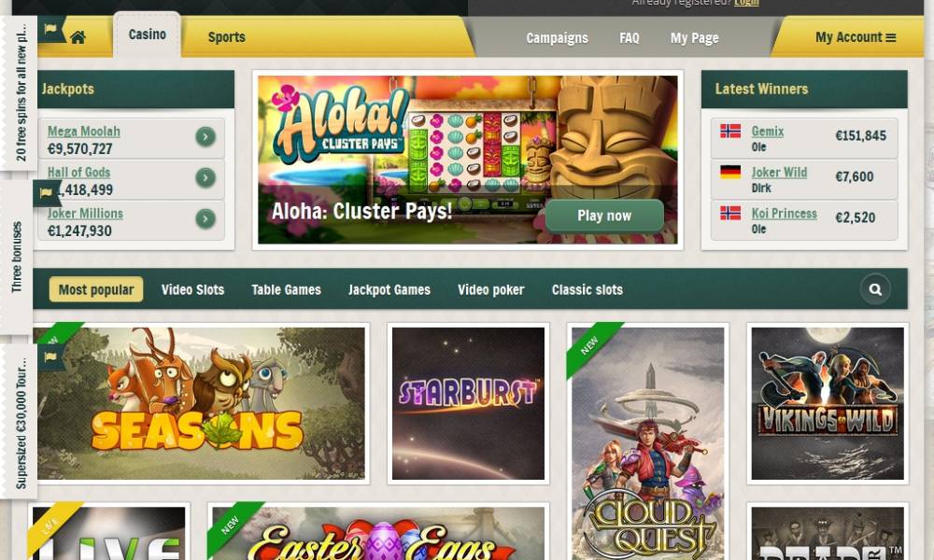934x560 pixels.
Task: Expand the Three bonuses side tab
Action: 17,257
